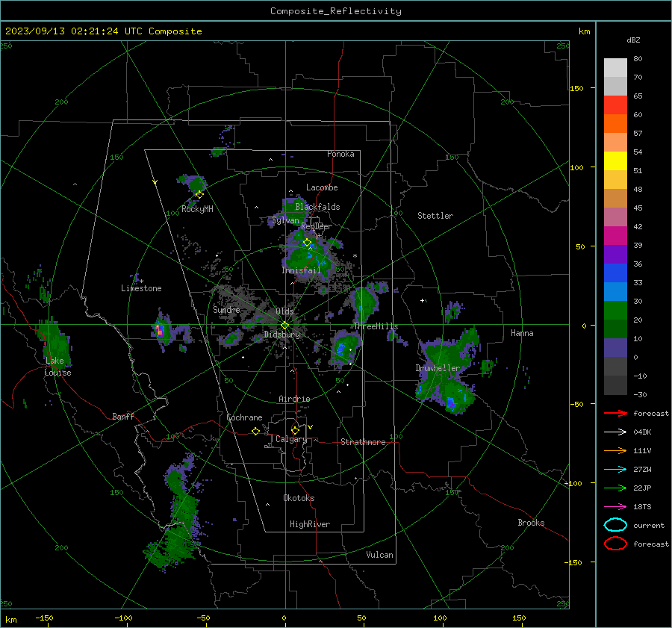Click the Lacombe city label
672x628 pixels.
(322, 187)
